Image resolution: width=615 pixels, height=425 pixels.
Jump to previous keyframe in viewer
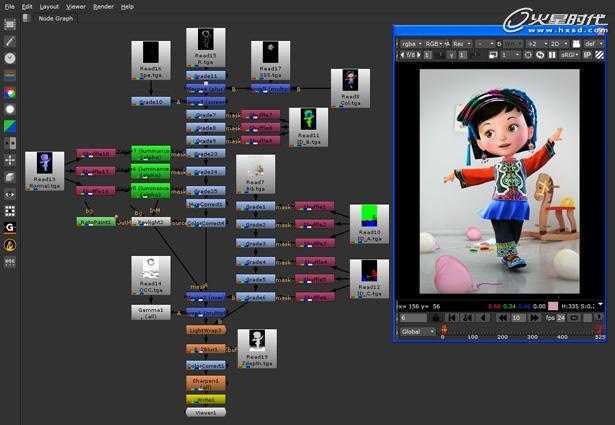[x=468, y=318]
